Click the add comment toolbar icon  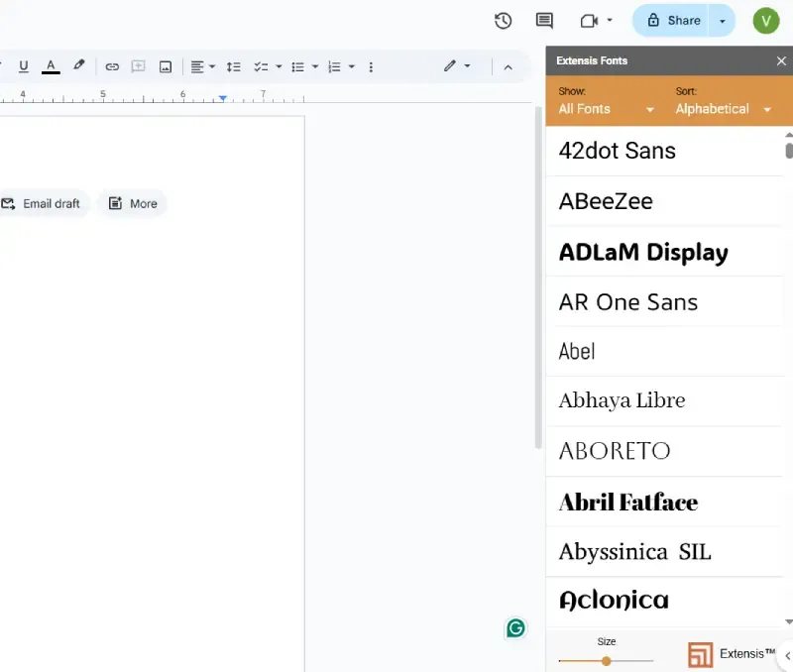138,66
